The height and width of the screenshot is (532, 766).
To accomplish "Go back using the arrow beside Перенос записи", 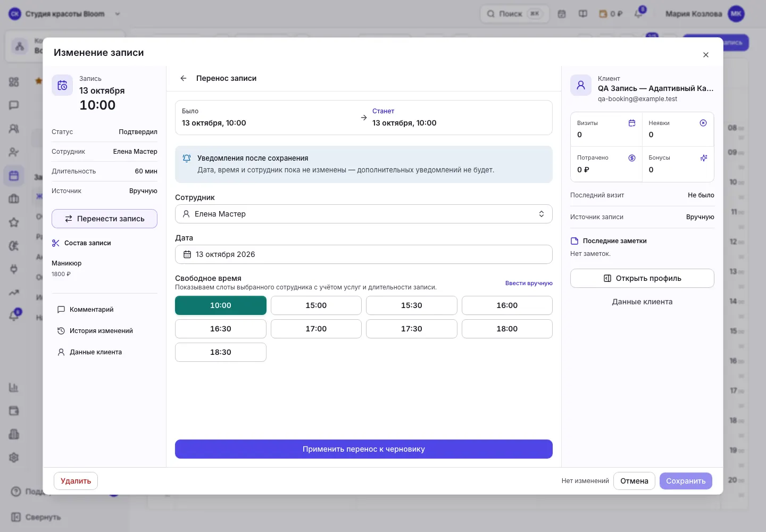I will click(x=184, y=78).
